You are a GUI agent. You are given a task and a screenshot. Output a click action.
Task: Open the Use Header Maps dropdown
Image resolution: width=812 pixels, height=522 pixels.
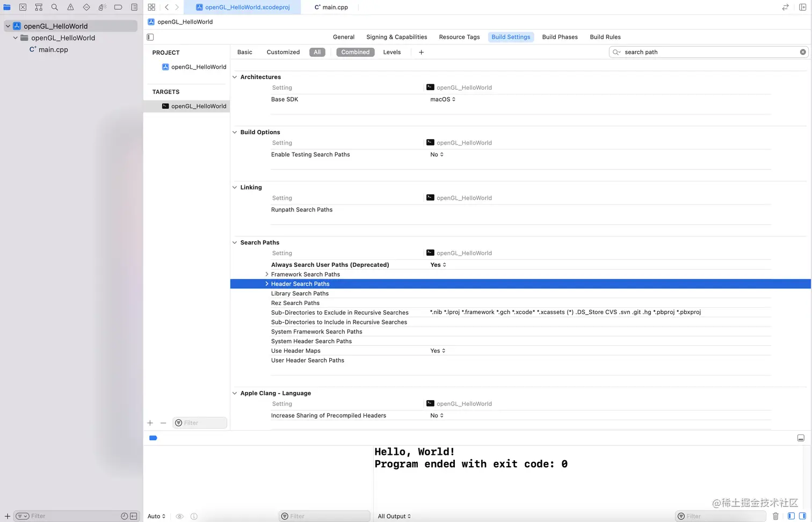point(438,351)
